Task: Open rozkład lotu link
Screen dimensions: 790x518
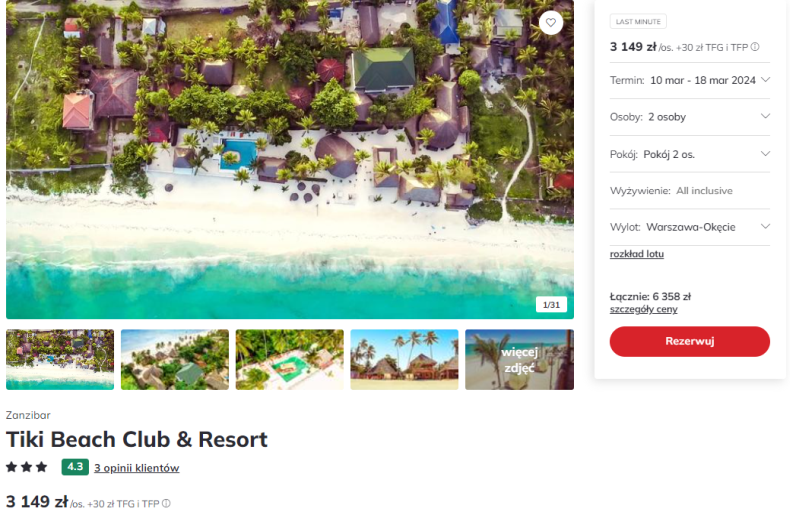Action: [637, 254]
